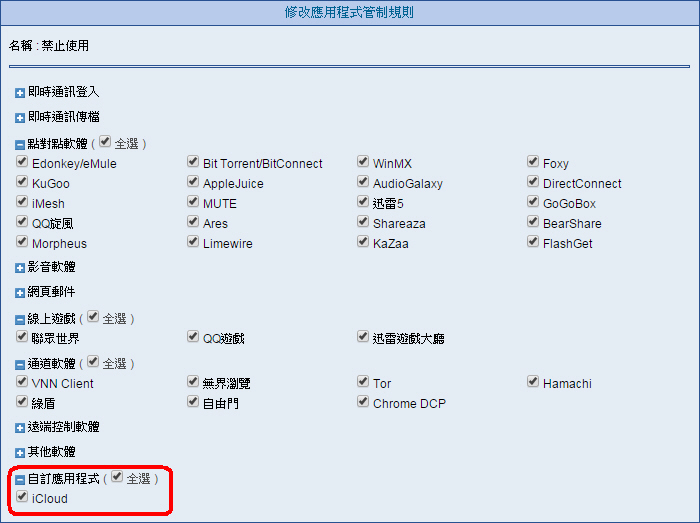This screenshot has height=523, width=700.
Task: Toggle 全選 checkbox for 線上遊戲
Action: click(x=93, y=316)
